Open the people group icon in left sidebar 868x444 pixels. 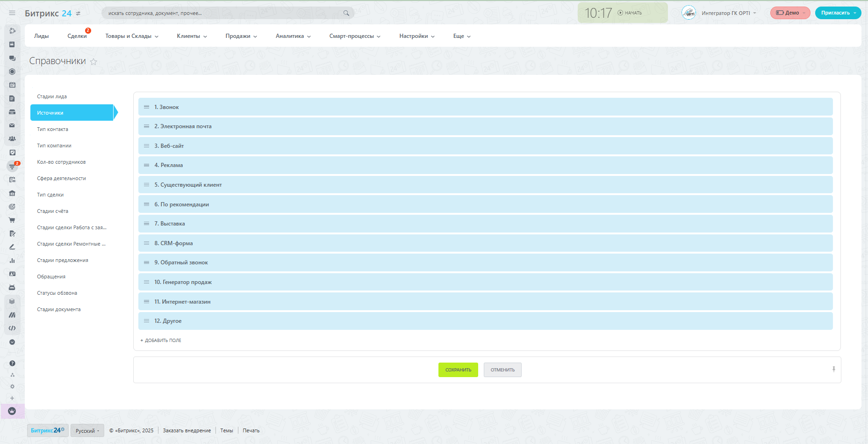[12, 138]
